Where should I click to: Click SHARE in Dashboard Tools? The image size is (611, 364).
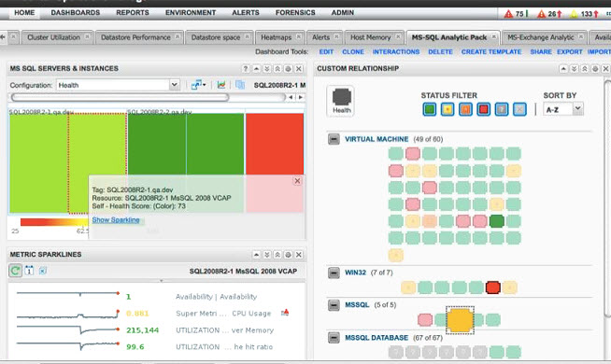click(x=541, y=51)
